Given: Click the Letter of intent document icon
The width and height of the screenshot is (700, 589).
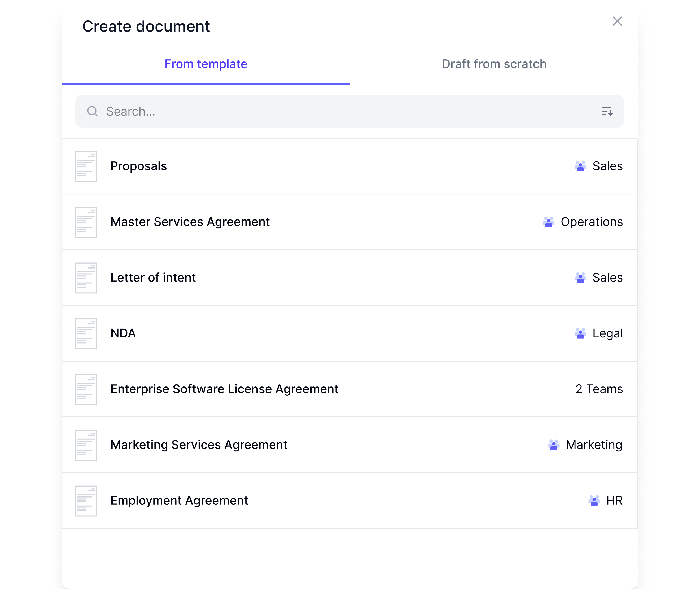Looking at the screenshot, I should point(86,278).
